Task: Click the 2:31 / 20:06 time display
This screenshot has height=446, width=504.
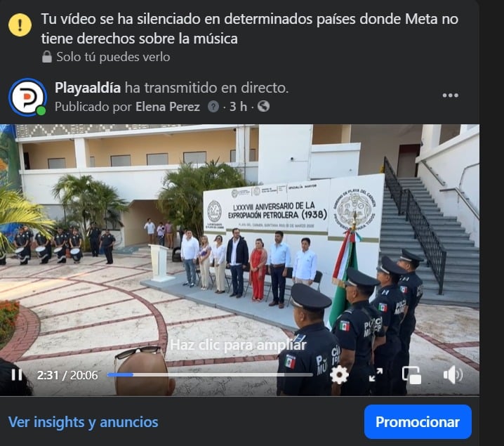Action: click(67, 375)
